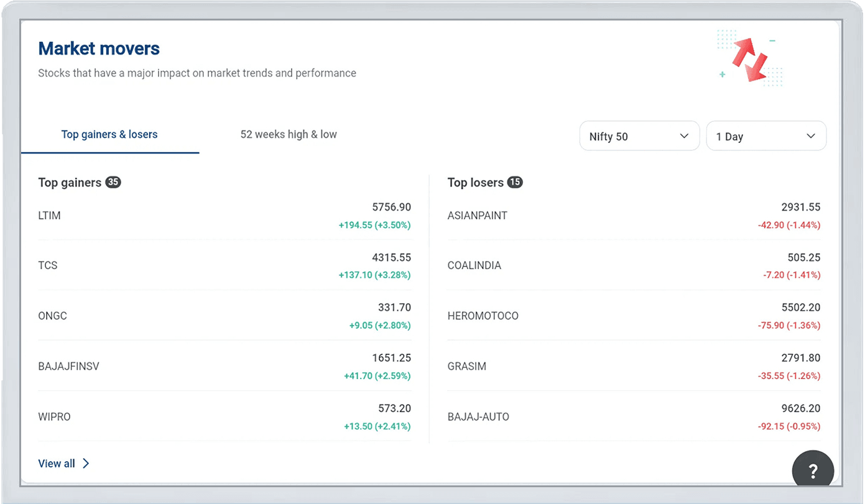Open the LTIM stock row

point(50,216)
